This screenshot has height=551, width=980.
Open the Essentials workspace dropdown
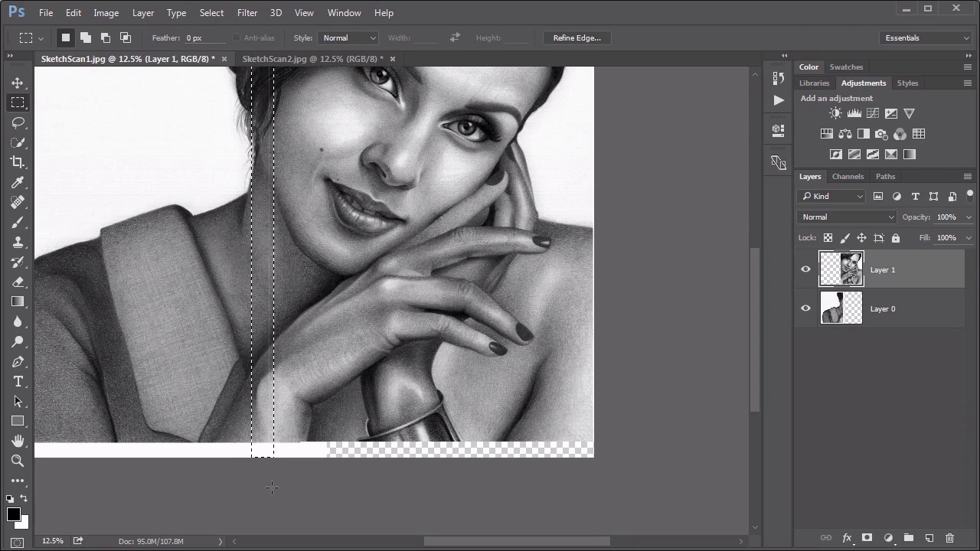click(x=926, y=38)
